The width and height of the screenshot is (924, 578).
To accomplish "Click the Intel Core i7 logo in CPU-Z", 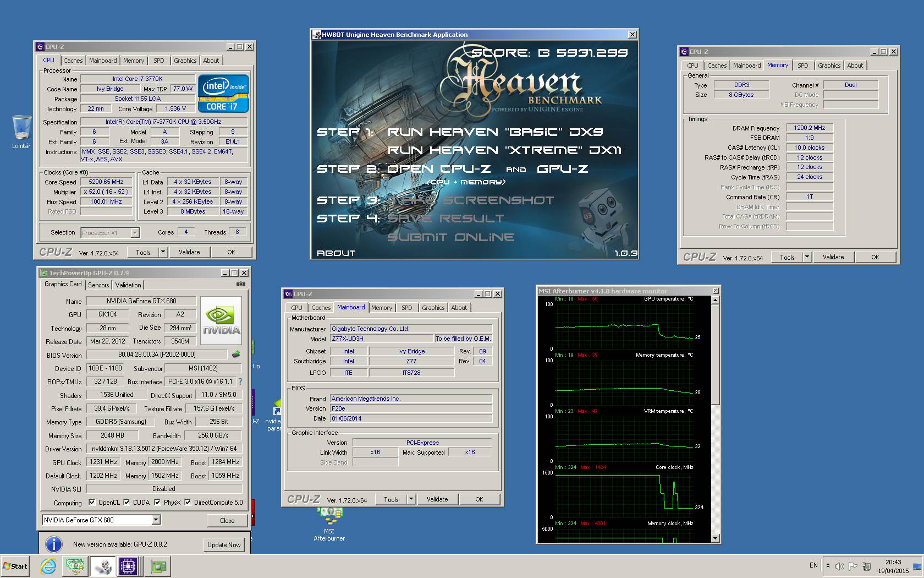I will coord(223,94).
